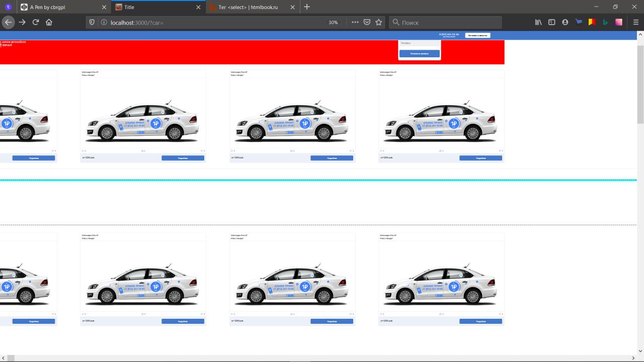The width and height of the screenshot is (644, 362).
Task: Click the phone number in blue header
Action: pyautogui.click(x=449, y=35)
